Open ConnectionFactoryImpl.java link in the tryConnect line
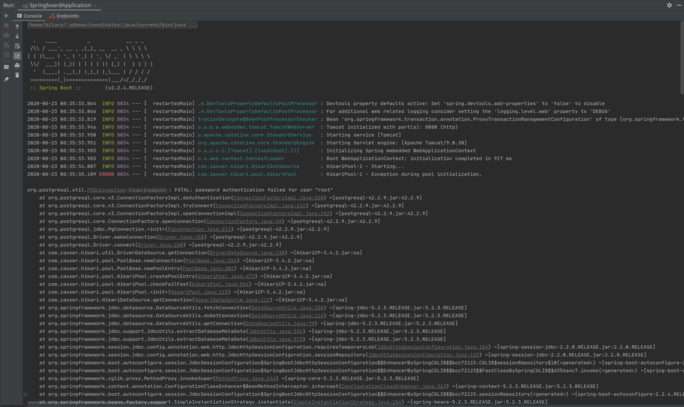Screen dimensions: 684x407 261,206
